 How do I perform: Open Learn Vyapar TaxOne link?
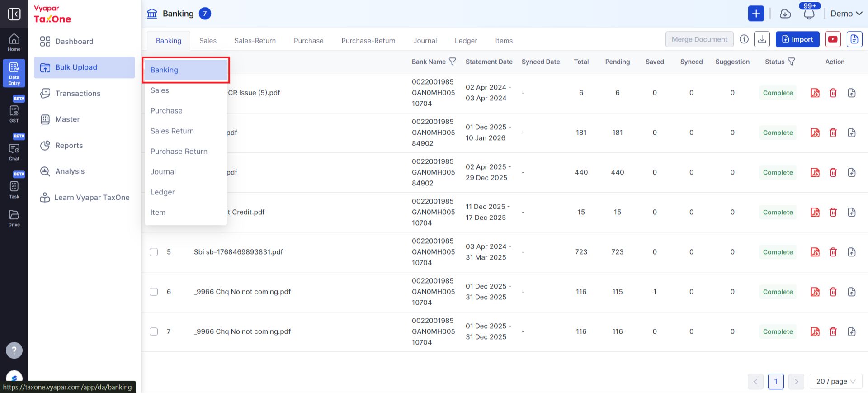(85, 198)
